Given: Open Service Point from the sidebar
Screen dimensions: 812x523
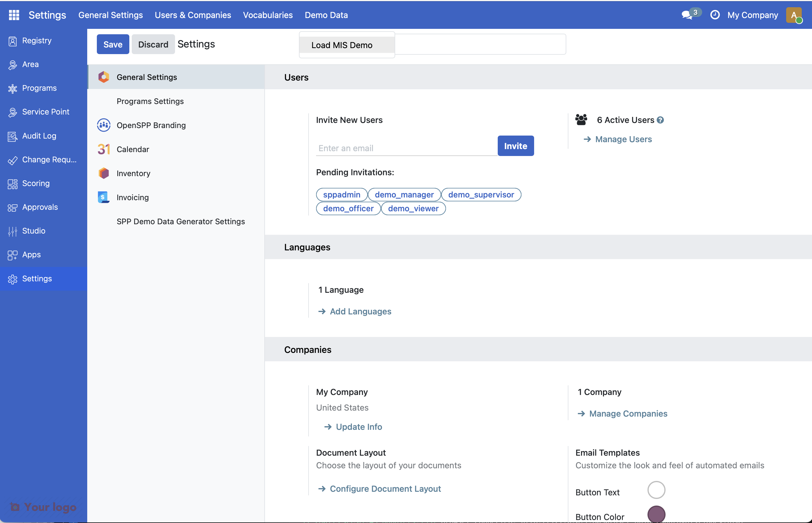Looking at the screenshot, I should click(45, 112).
